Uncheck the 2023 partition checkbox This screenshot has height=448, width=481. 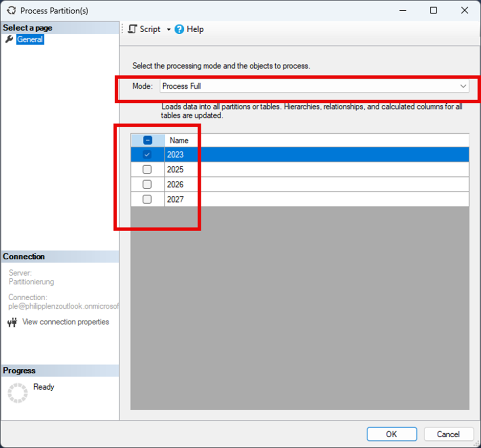tap(147, 154)
